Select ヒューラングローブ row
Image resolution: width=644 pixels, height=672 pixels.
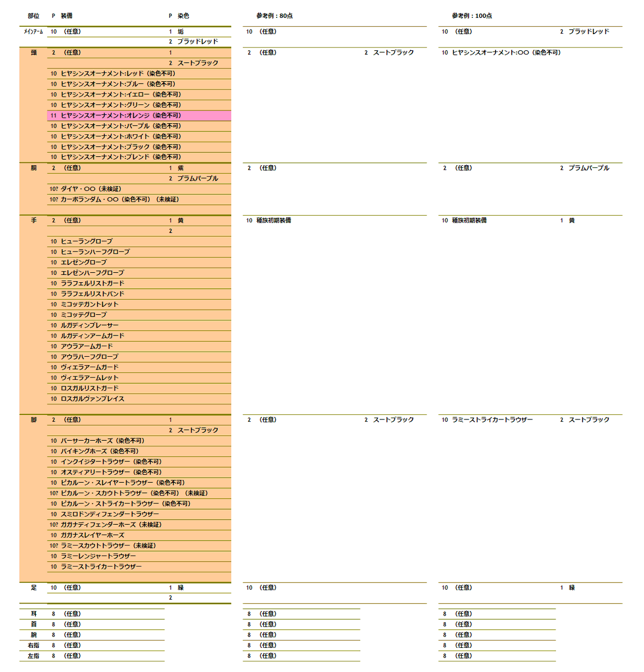click(139, 241)
